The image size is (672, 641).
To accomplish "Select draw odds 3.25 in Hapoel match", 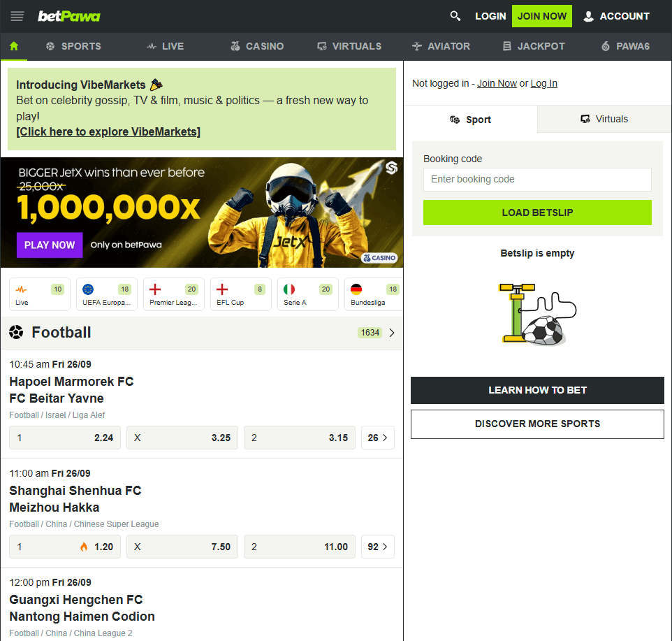I will [182, 438].
